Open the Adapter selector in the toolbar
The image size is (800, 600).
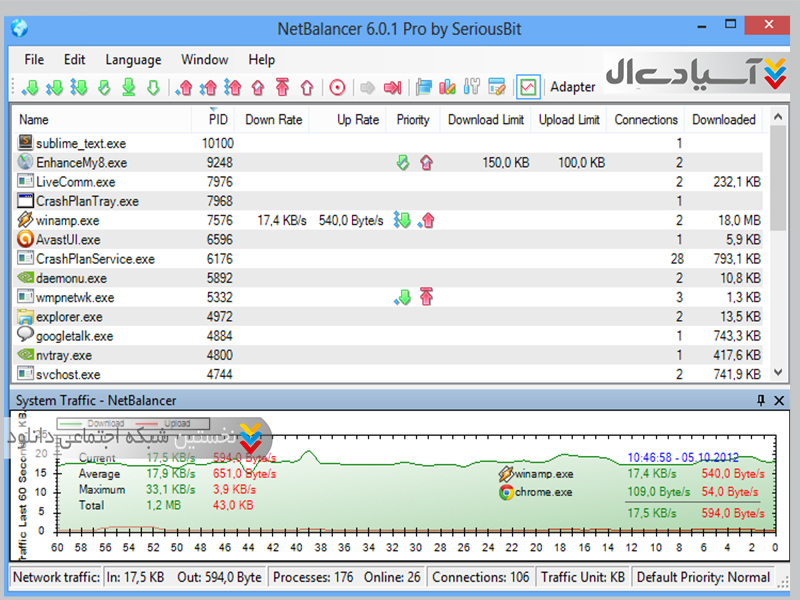point(572,88)
